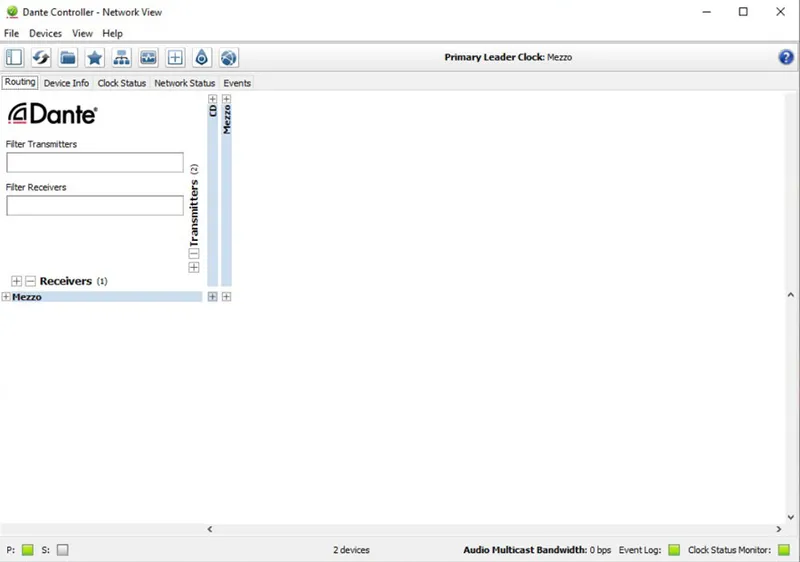
Task: Switch to the Network Status tab
Action: tap(185, 83)
